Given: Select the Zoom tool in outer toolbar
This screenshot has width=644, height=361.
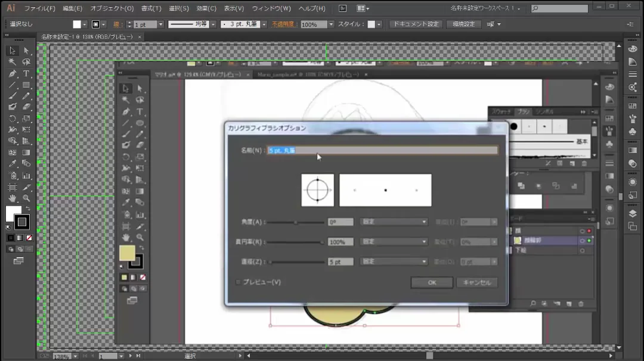Looking at the screenshot, I should 26,198.
